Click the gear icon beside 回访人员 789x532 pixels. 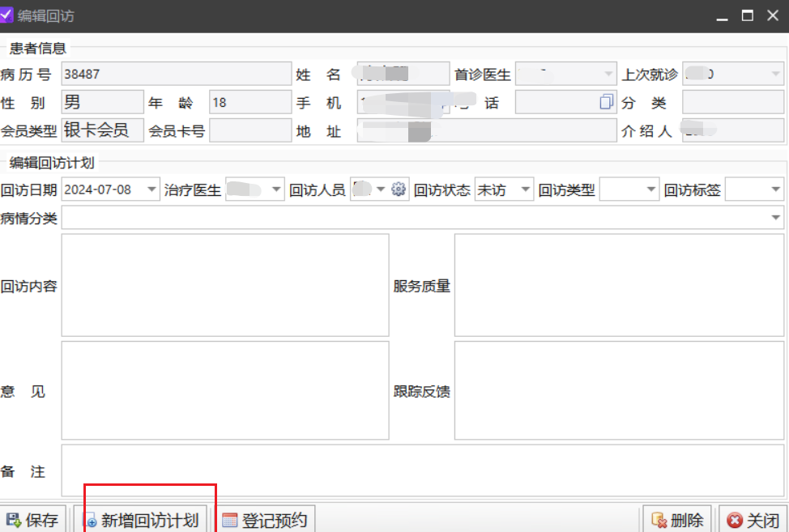[x=398, y=189]
